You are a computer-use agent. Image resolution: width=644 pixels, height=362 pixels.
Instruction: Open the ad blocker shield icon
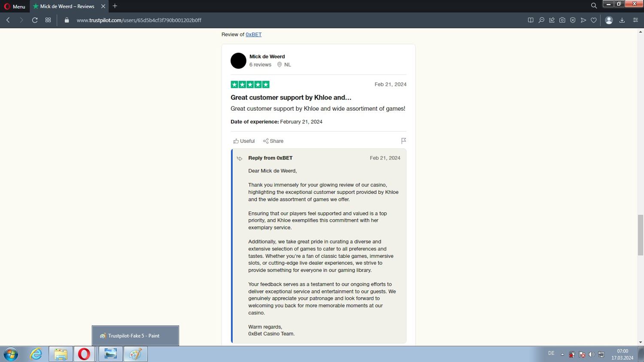573,20
